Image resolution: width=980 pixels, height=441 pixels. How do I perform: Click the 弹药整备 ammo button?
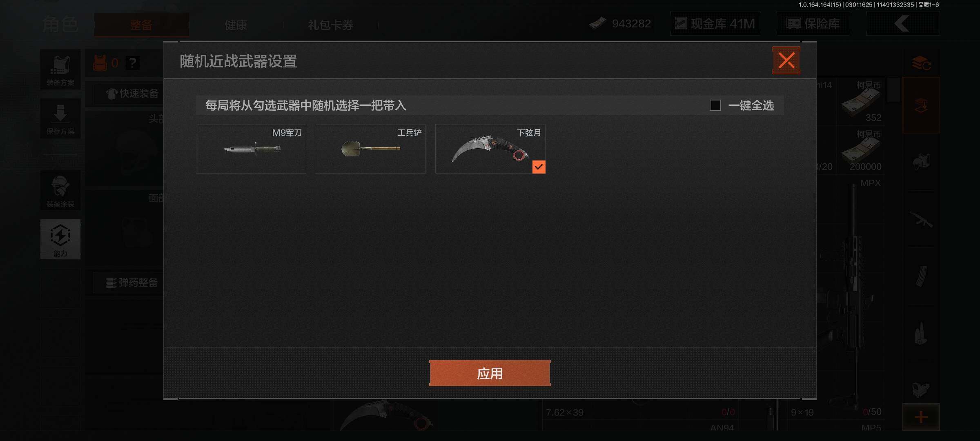click(x=133, y=283)
